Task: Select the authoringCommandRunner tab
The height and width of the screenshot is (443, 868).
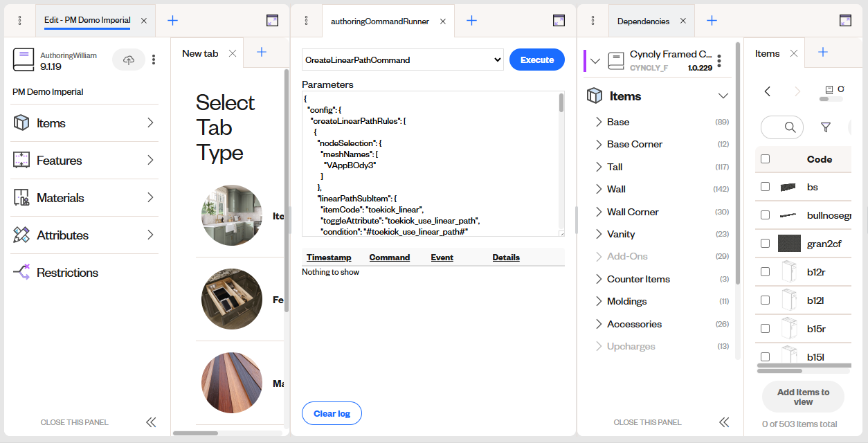Action: (379, 21)
